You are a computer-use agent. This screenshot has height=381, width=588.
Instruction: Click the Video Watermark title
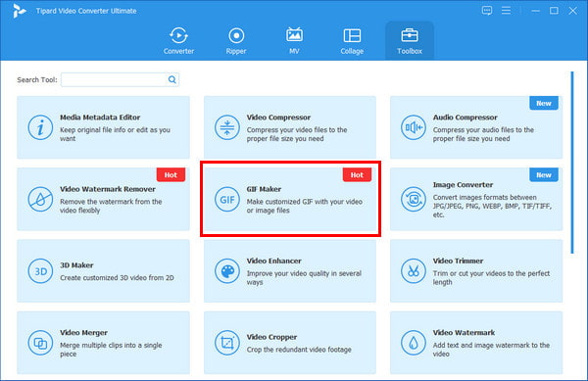coord(464,333)
